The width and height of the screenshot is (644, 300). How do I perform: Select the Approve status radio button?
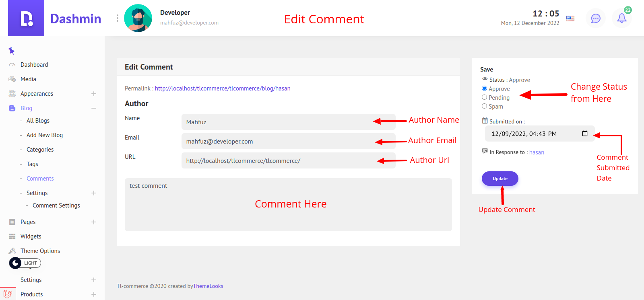tap(485, 88)
